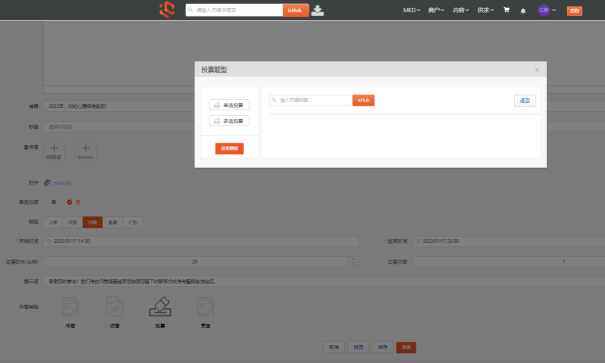605x363 pixels.
Task: Click the paperclip attachment icon
Action: 47,182
